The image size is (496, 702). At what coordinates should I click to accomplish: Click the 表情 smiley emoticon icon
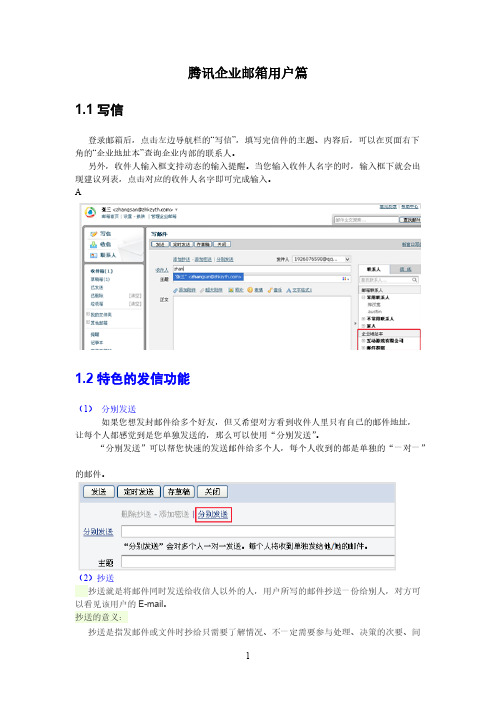tap(250, 290)
